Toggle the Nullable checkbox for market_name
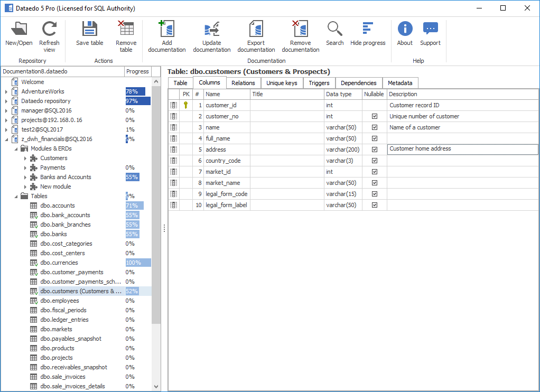This screenshot has width=540, height=392. pyautogui.click(x=375, y=183)
